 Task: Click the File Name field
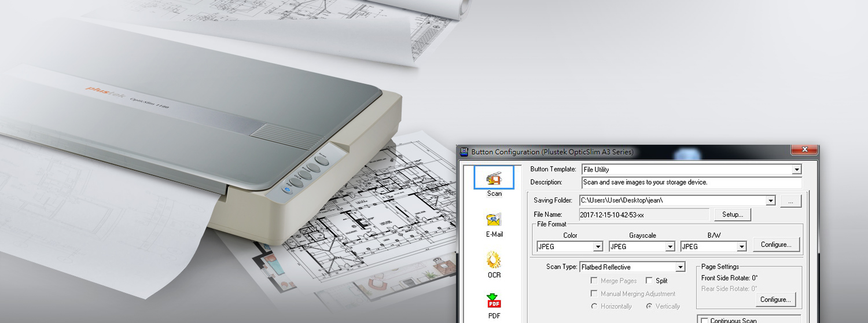(x=643, y=215)
